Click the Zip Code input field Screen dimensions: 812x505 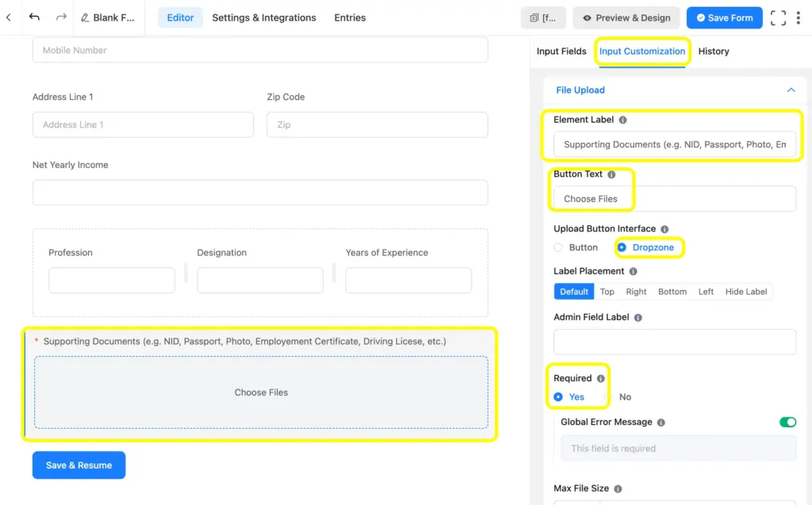377,124
